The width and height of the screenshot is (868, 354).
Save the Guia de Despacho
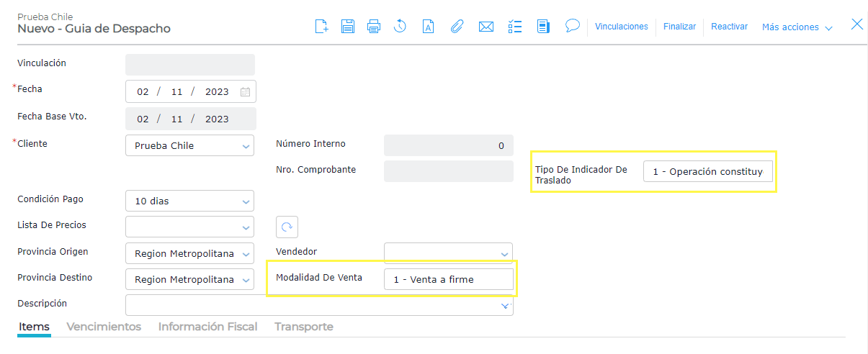click(x=347, y=27)
